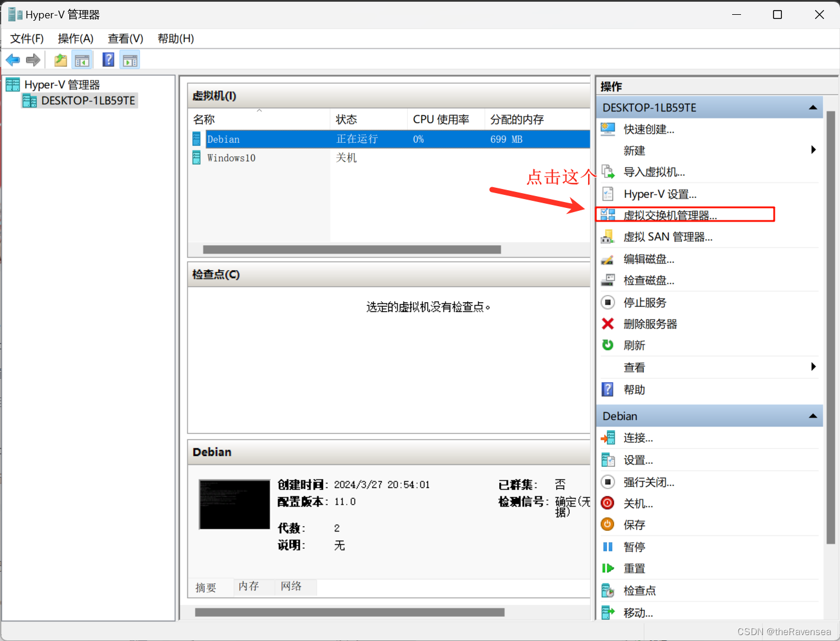
Task: Collapse the Debian actions section
Action: click(813, 416)
